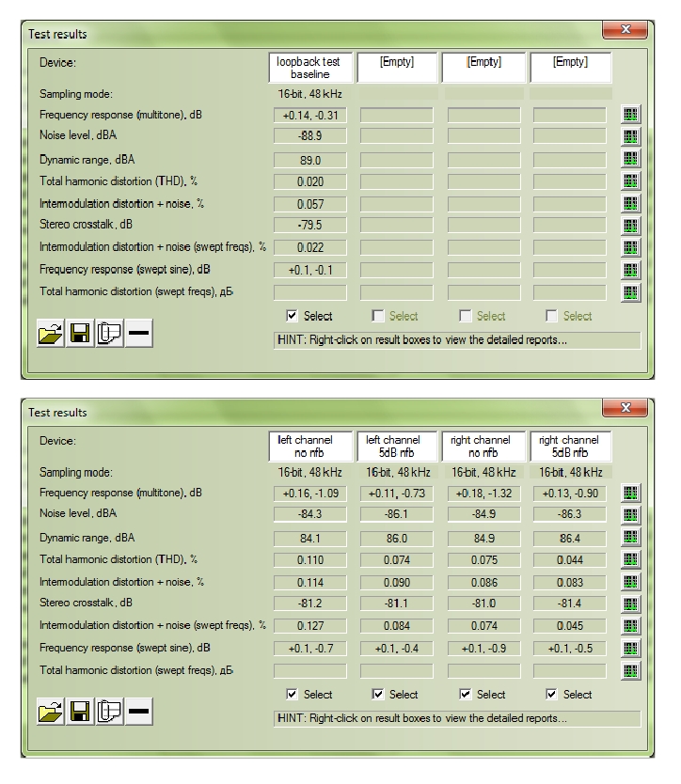Click the minus remove icon in bottom window
The height and width of the screenshot is (784, 681).
click(x=138, y=712)
